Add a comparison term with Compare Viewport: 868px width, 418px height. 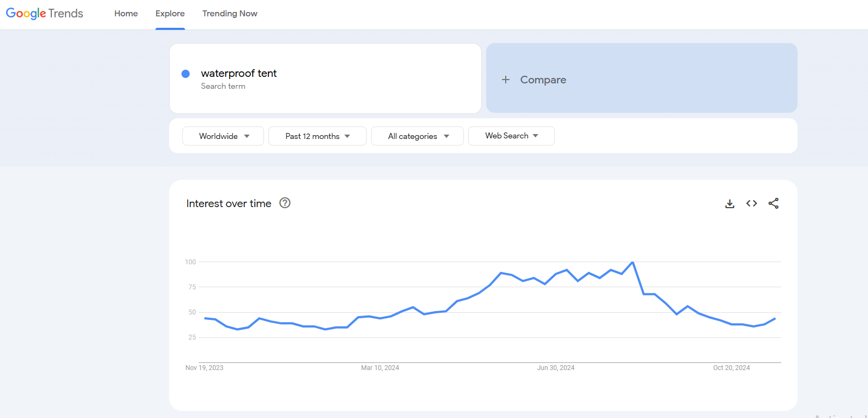coord(642,78)
